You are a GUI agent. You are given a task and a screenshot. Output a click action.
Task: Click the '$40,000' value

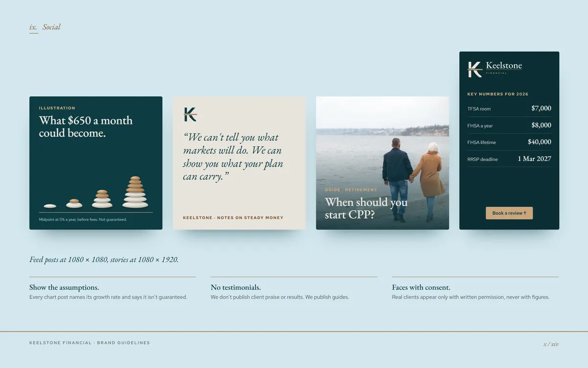(x=539, y=141)
